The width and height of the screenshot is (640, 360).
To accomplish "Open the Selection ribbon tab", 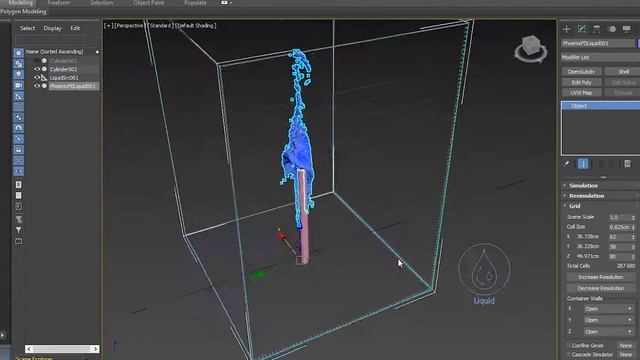I will click(x=102, y=3).
